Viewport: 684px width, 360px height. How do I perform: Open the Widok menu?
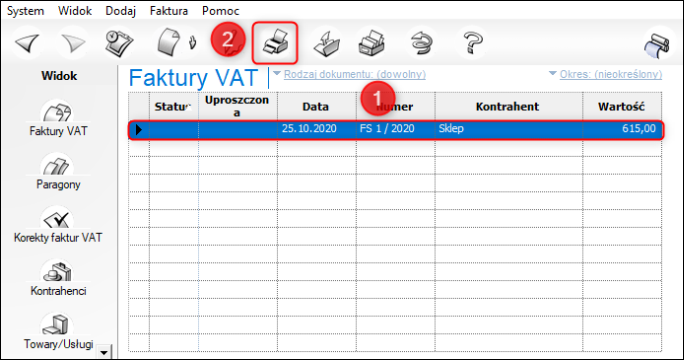click(x=75, y=10)
